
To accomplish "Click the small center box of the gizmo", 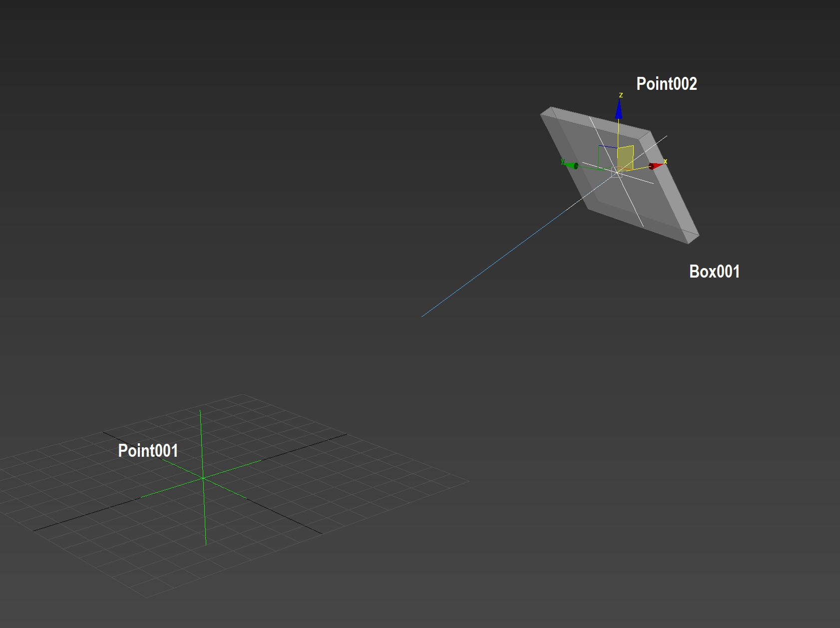I will pos(617,172).
